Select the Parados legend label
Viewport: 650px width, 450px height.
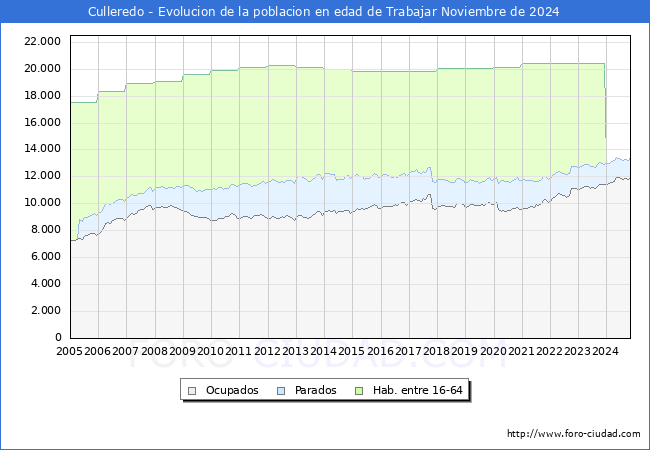(x=315, y=390)
